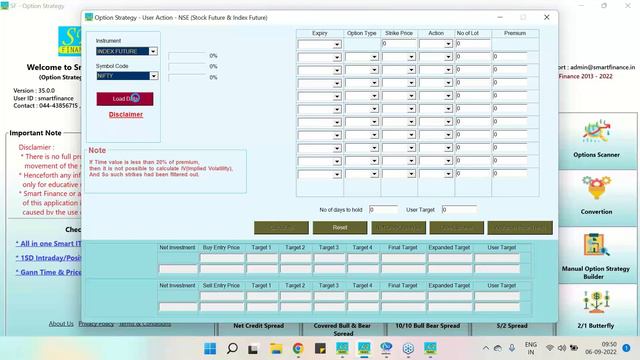The image size is (640, 360).
Task: Click the microphone icon in the system tray
Action: [512, 348]
